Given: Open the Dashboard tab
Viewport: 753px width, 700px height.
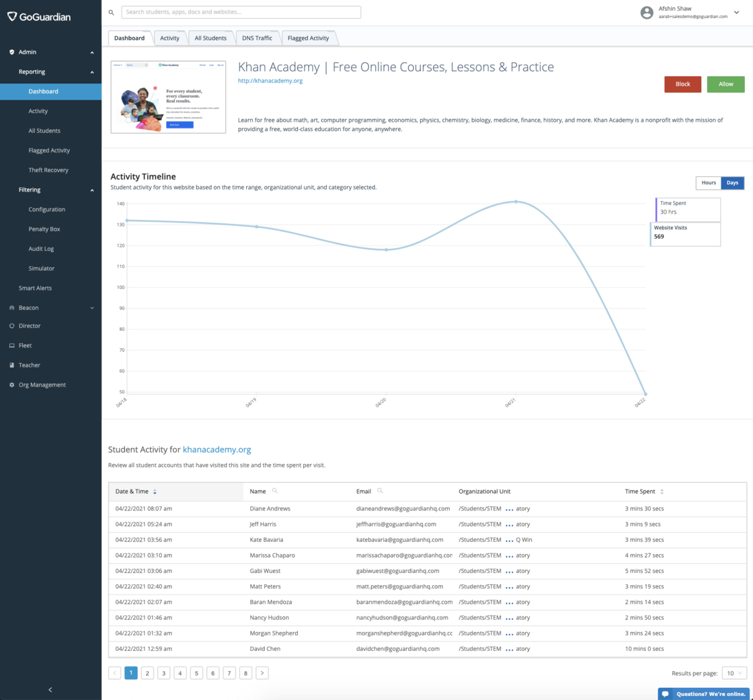Looking at the screenshot, I should tap(129, 38).
